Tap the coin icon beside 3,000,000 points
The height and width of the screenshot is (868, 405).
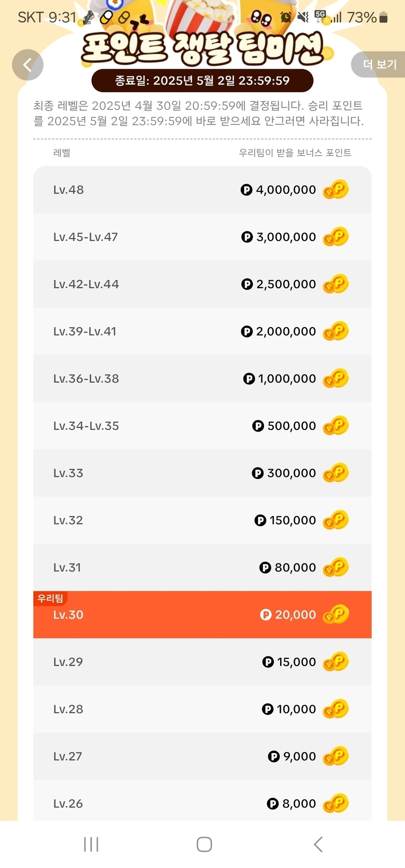pos(336,237)
